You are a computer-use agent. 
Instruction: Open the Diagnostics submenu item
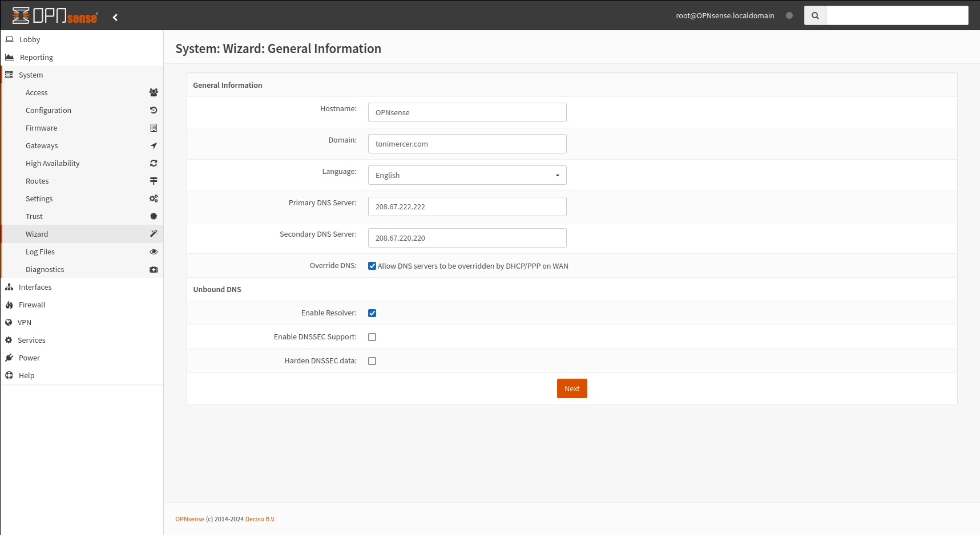point(83,269)
